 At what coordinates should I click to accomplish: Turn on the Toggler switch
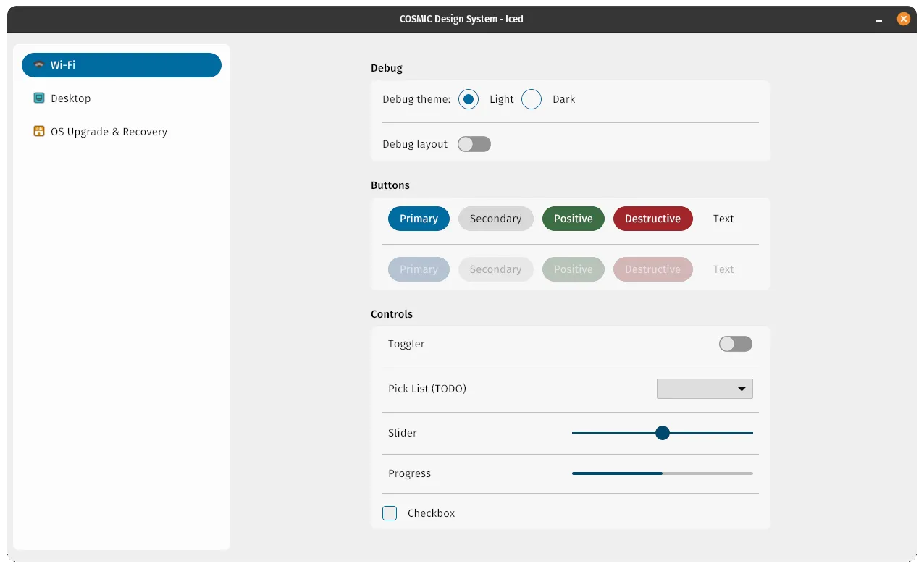(736, 344)
